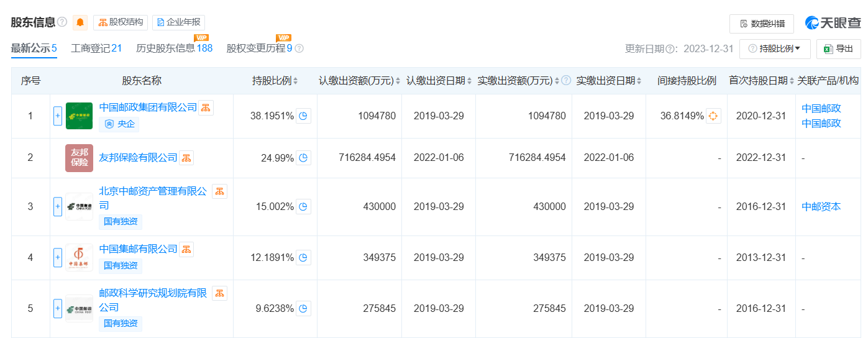Click pie chart icon next to 15.002%
The width and height of the screenshot is (868, 338).
(303, 206)
